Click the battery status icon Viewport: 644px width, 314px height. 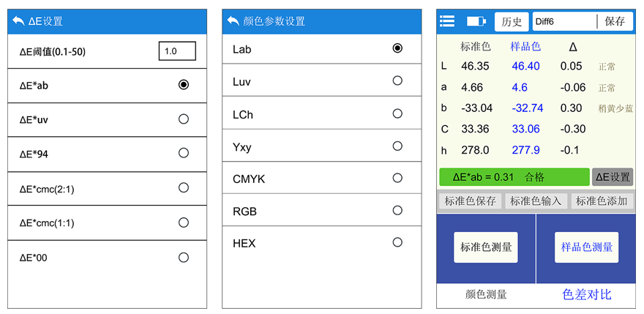[476, 21]
